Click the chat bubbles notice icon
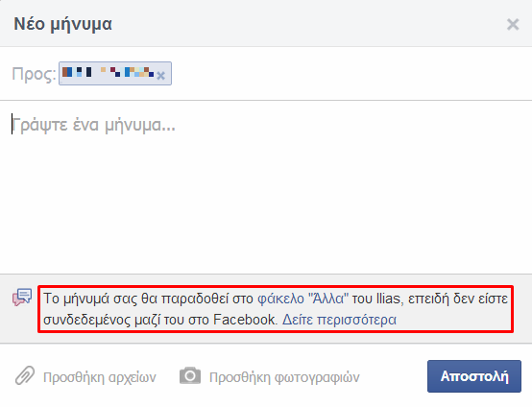532x407 pixels. click(22, 298)
